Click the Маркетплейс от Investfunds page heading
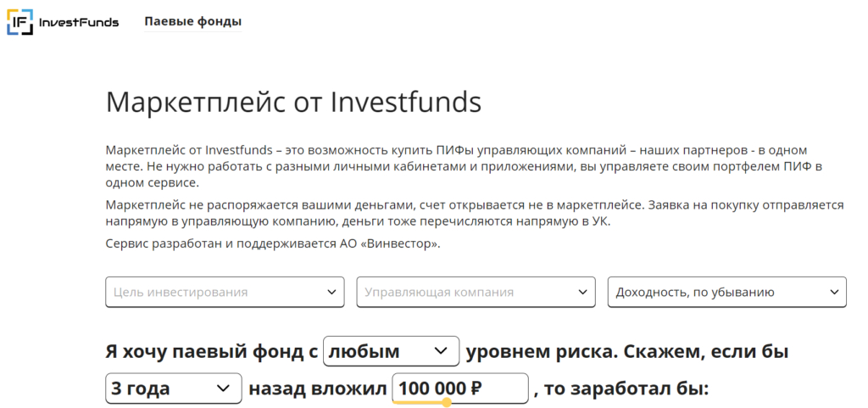Image resolution: width=868 pixels, height=408 pixels. click(x=293, y=103)
